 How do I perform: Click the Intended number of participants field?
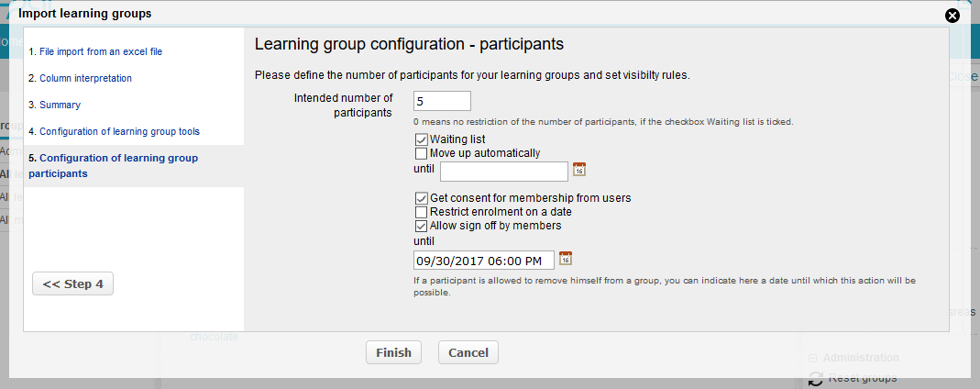tap(442, 101)
